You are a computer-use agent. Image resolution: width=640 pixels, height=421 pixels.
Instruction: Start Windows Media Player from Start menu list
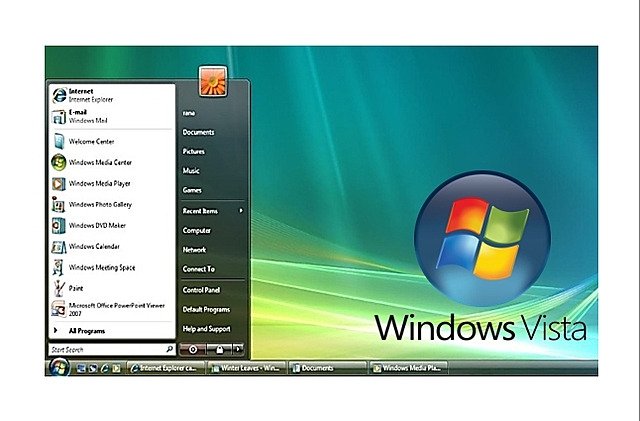112,184
